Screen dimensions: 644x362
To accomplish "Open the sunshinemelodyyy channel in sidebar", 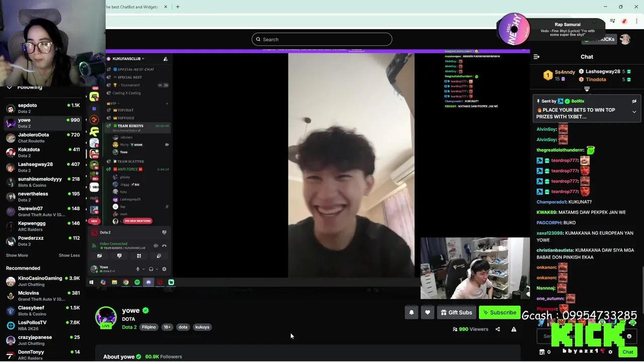I will 43,182.
